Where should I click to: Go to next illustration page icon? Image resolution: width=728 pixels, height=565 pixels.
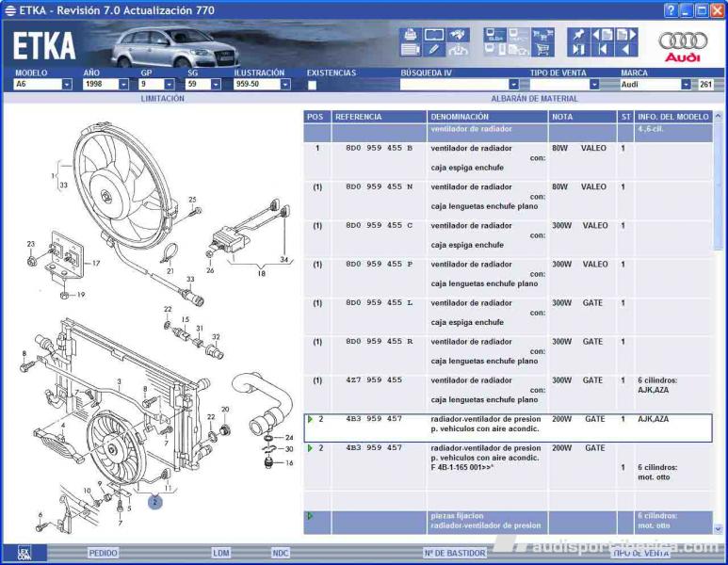[627, 35]
